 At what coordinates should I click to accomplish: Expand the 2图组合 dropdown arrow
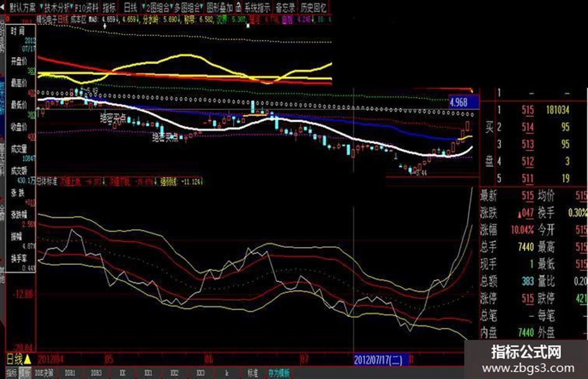[x=143, y=7]
